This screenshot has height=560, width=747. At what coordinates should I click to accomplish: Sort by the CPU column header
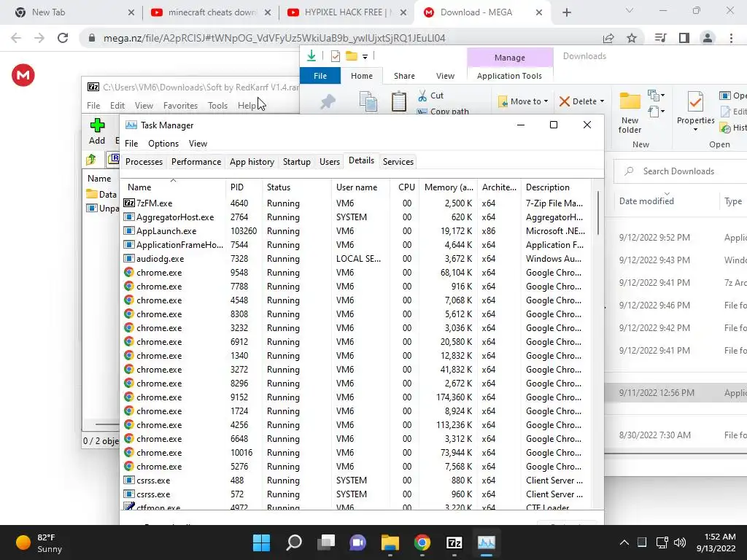[x=404, y=187]
